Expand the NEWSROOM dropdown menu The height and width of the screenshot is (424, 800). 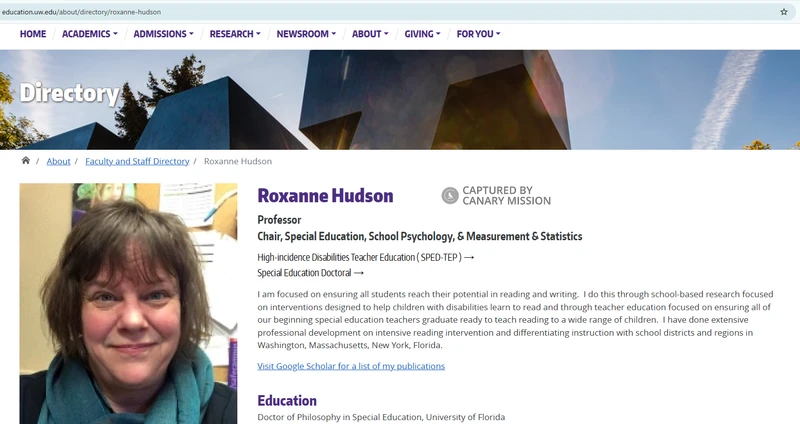click(306, 34)
